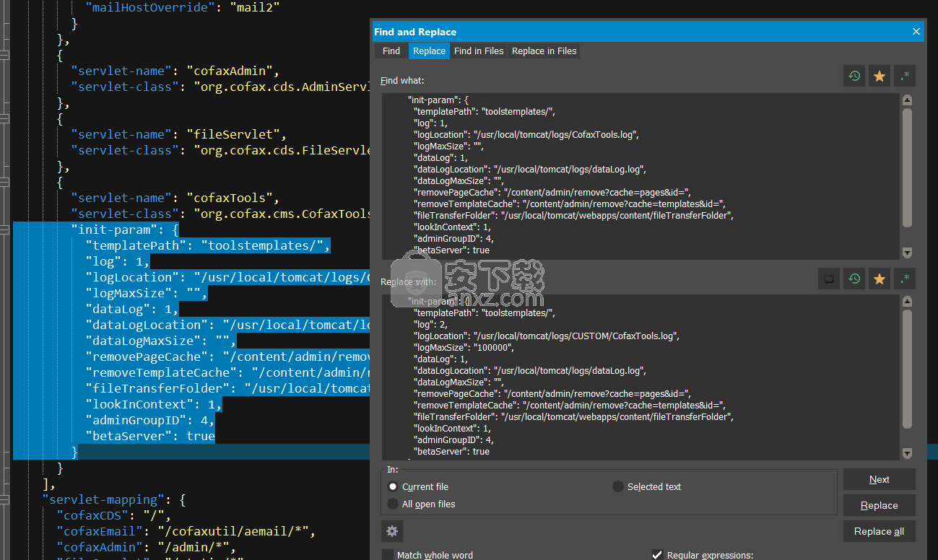This screenshot has width=938, height=560.
Task: Collapse the block containing cofaxTools servlet
Action: coord(4,182)
